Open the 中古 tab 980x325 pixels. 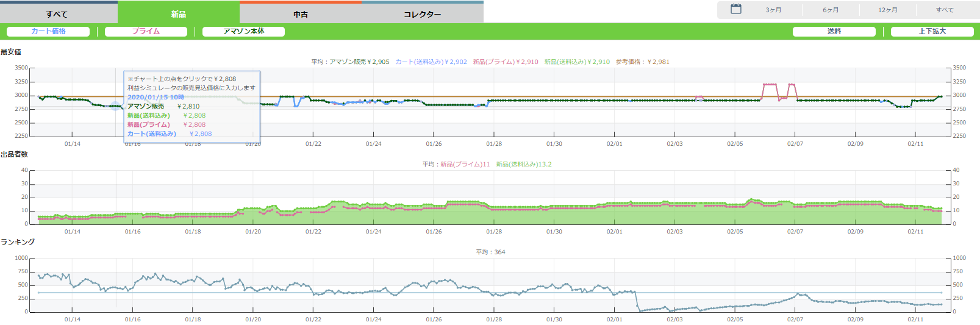[x=301, y=14]
